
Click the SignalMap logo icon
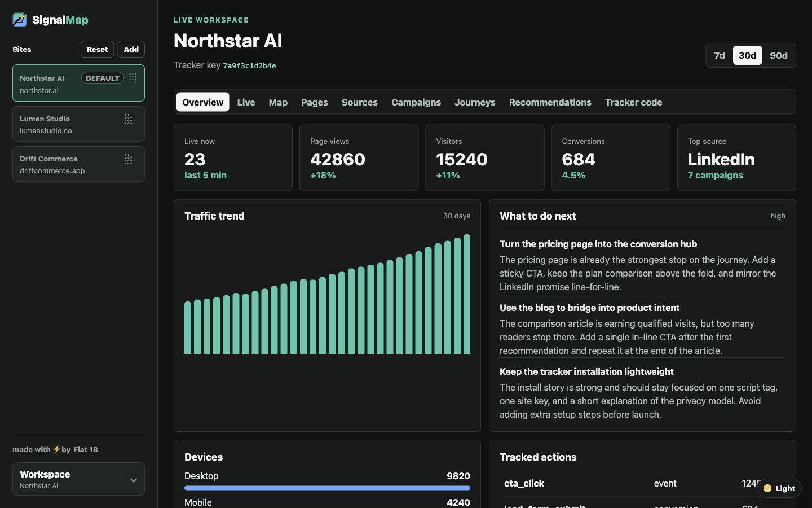pos(20,20)
